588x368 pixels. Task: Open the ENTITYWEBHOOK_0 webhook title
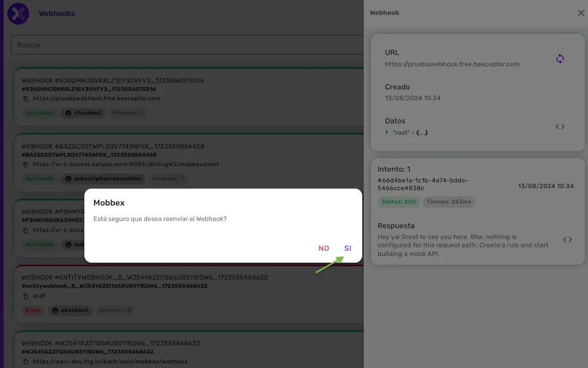point(145,278)
